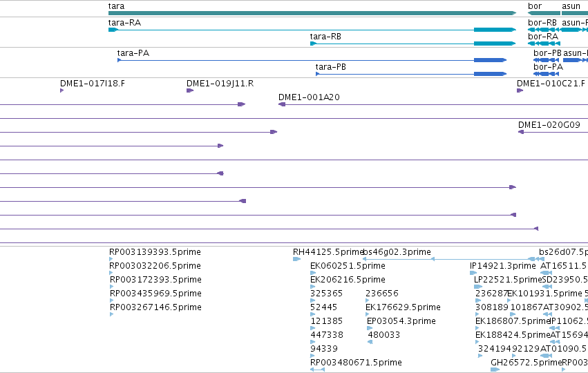
Task: Click the arrow glyph under DME1-010C21.F
Action: tap(520, 90)
